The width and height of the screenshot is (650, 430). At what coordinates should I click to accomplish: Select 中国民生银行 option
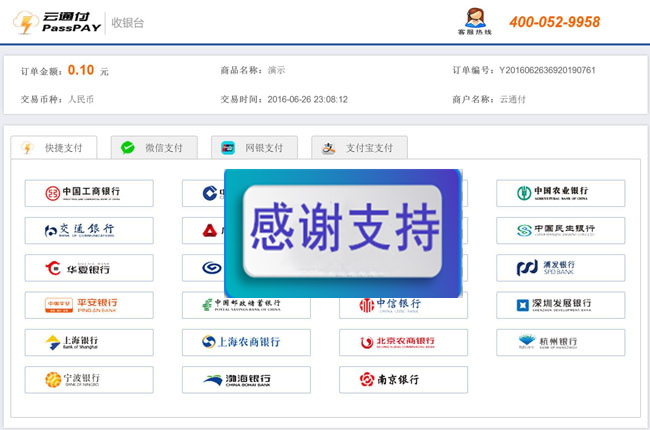(x=560, y=231)
